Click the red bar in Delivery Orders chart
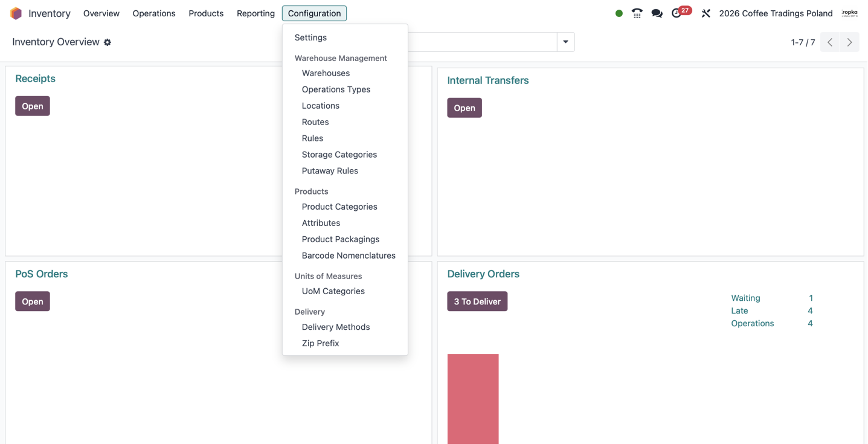The width and height of the screenshot is (868, 444). [473, 399]
